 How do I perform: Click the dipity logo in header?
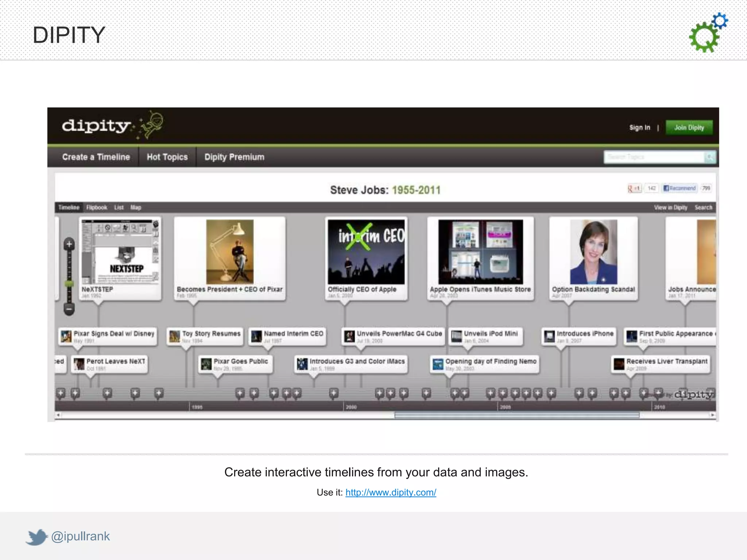coord(112,125)
